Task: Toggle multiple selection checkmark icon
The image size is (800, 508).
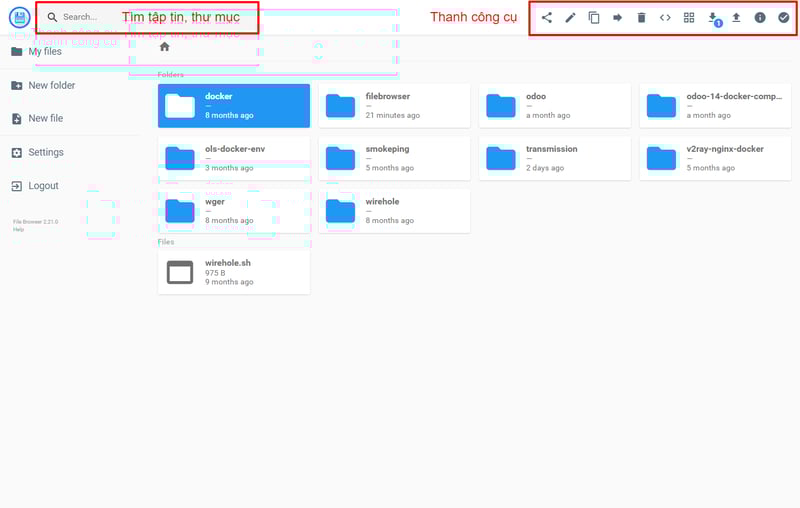Action: pyautogui.click(x=784, y=18)
